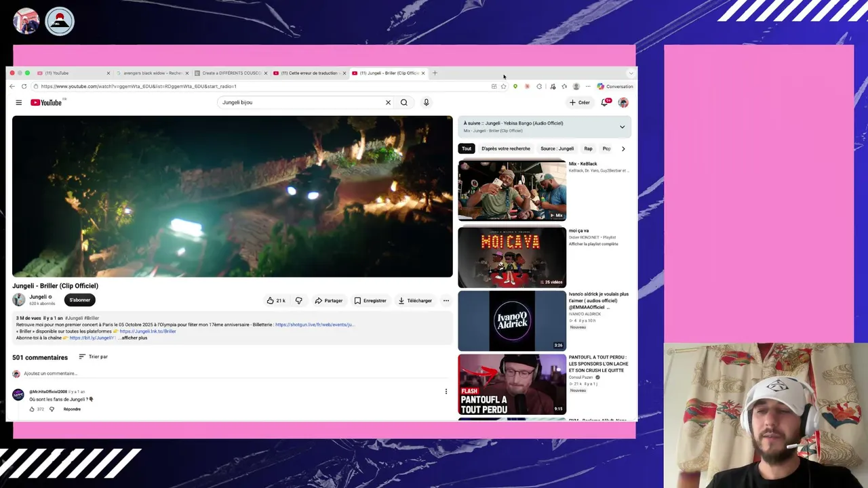This screenshot has height=488, width=868.
Task: Click the Télécharger button
Action: click(415, 300)
